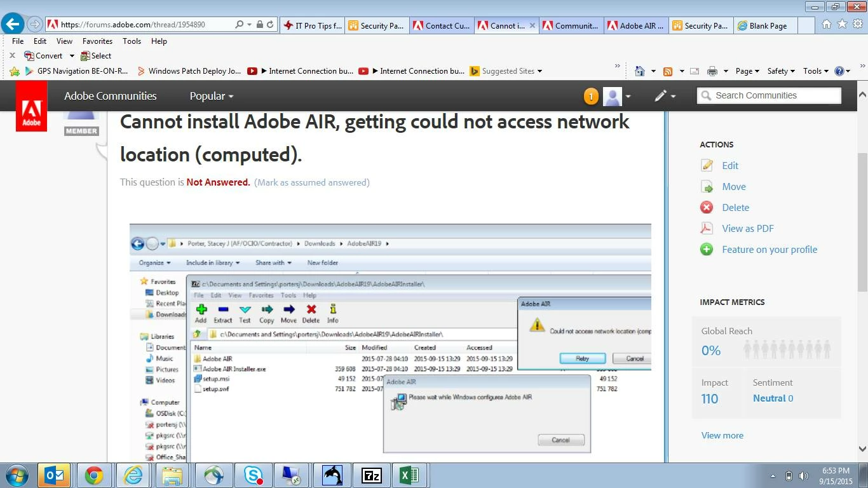Click the Impact value 110
Screen dimensions: 868x488
710,399
